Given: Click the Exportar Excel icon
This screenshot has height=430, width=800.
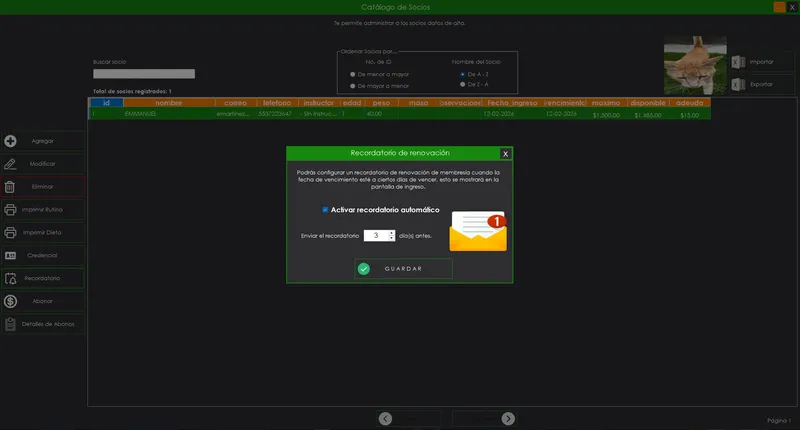Looking at the screenshot, I should click(x=739, y=84).
